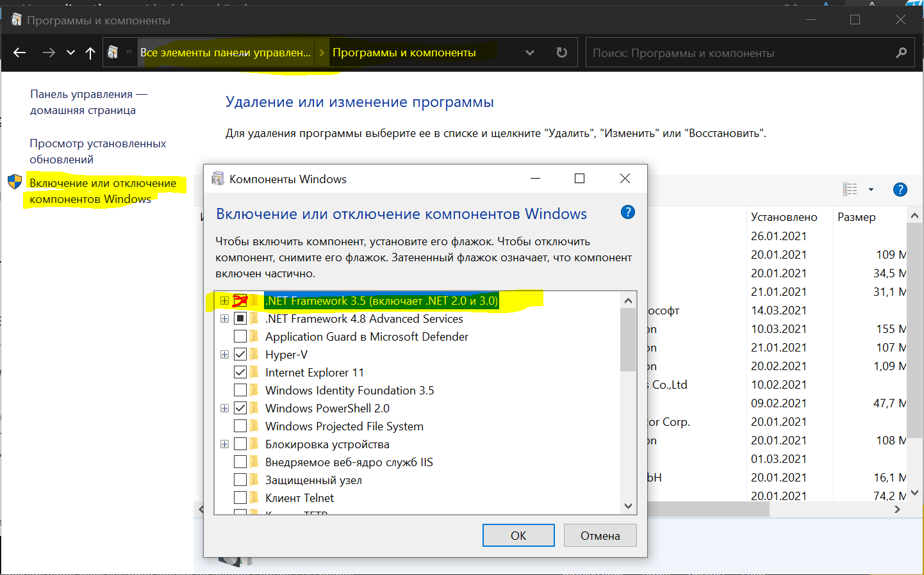Click the 'Отмена' button

(600, 535)
